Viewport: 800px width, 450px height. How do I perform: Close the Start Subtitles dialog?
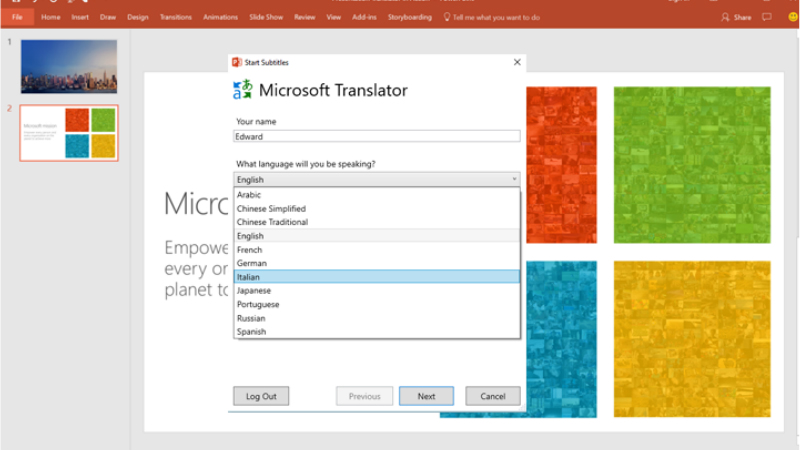click(517, 62)
